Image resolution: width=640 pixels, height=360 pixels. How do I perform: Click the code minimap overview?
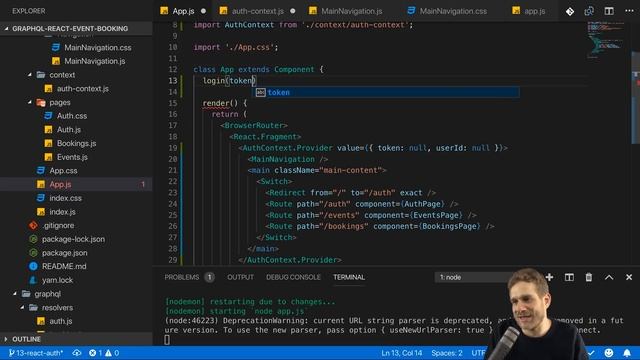[605, 41]
